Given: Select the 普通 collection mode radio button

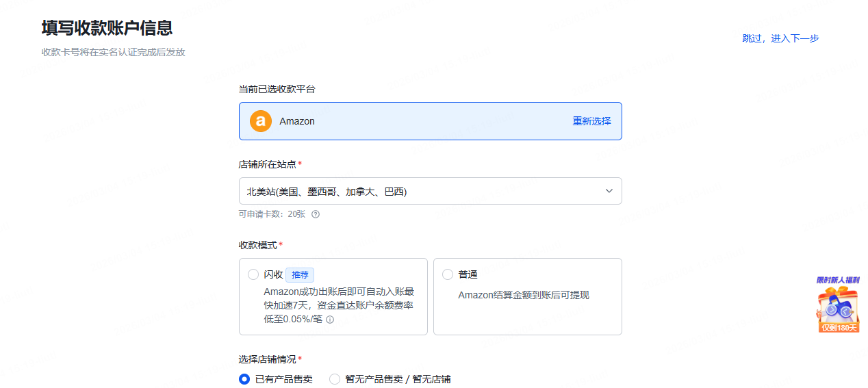Looking at the screenshot, I should tap(448, 274).
